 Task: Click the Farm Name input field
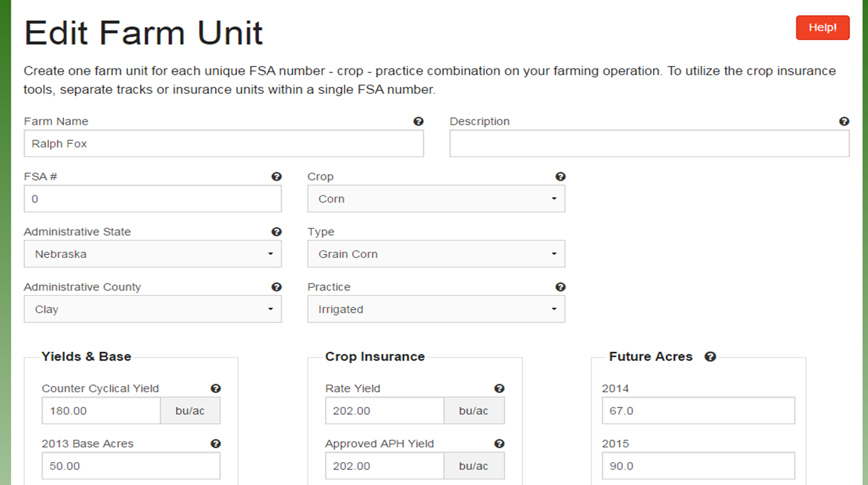(x=223, y=144)
